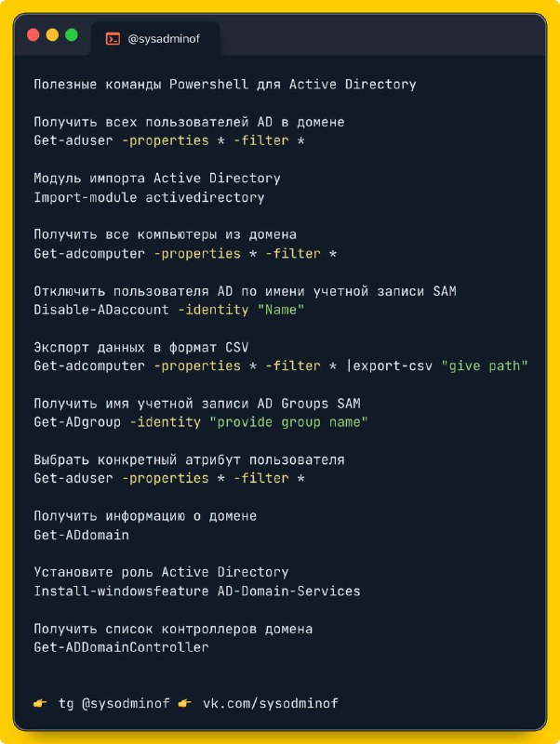Click the pointing hand emoji before tg
Image resolution: width=560 pixels, height=744 pixels.
[x=40, y=703]
